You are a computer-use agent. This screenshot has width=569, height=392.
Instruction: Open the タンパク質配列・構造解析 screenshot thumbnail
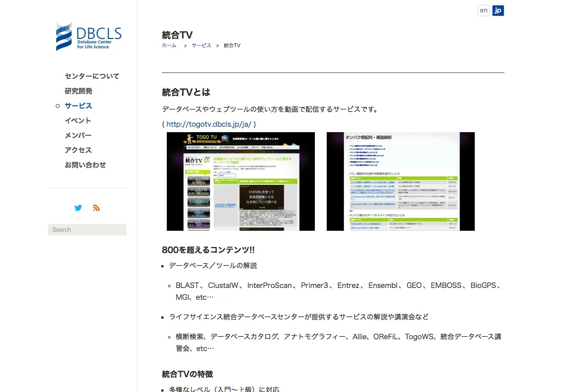pos(401,181)
